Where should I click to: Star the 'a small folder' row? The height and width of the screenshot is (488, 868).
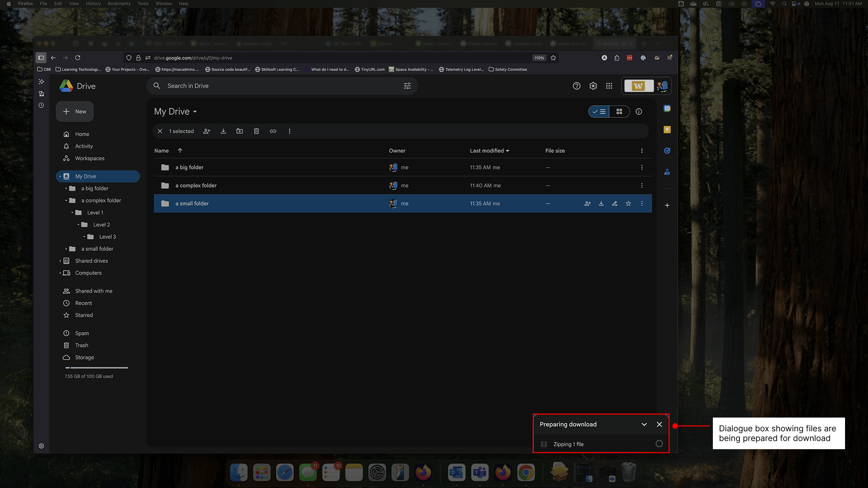click(628, 203)
